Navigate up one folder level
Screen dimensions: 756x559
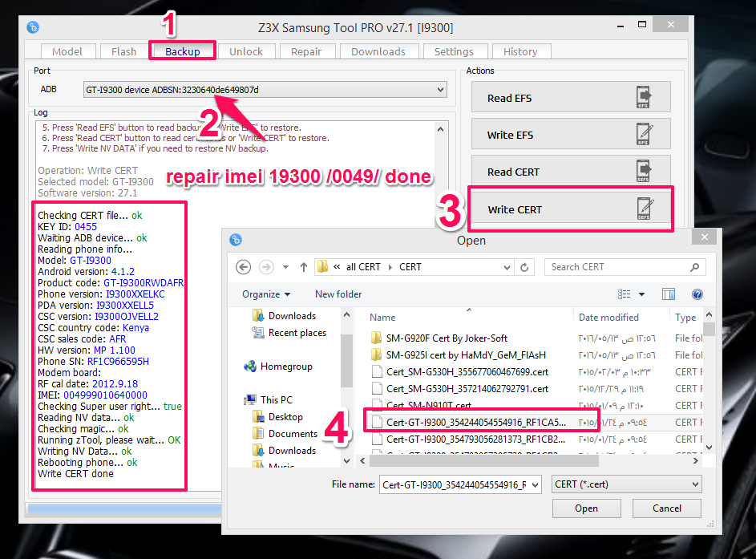(x=303, y=267)
